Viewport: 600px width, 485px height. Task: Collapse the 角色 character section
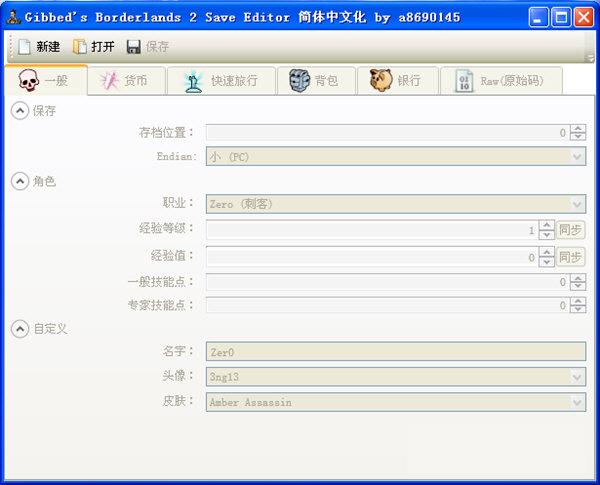pyautogui.click(x=19, y=181)
